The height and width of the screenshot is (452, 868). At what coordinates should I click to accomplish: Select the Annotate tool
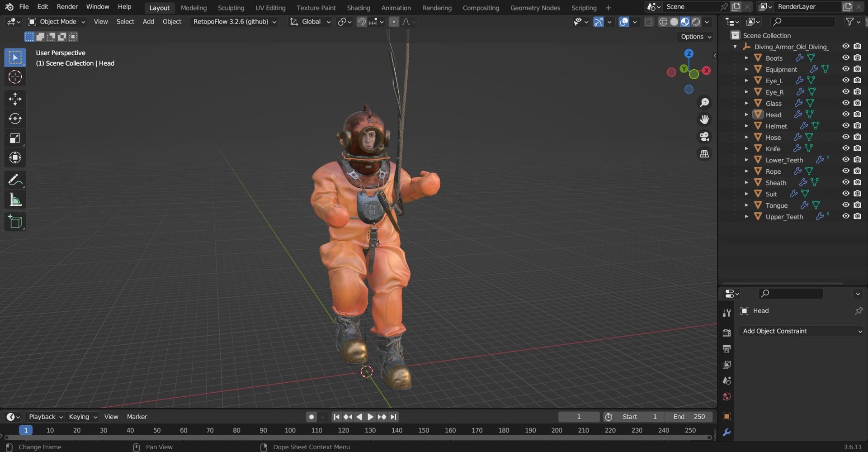pyautogui.click(x=15, y=180)
